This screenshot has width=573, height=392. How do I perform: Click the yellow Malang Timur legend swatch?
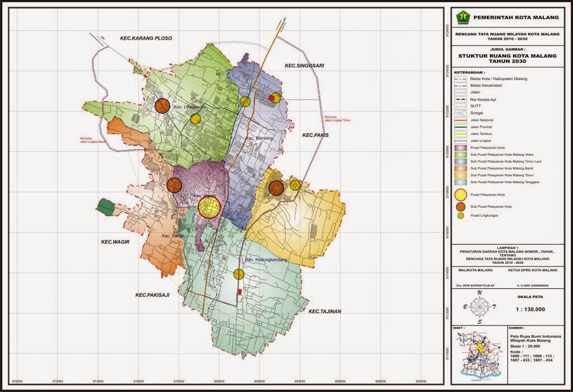[x=460, y=175]
